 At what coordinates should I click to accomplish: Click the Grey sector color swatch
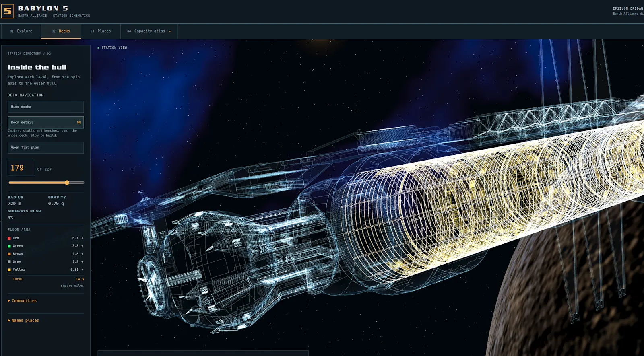point(9,262)
